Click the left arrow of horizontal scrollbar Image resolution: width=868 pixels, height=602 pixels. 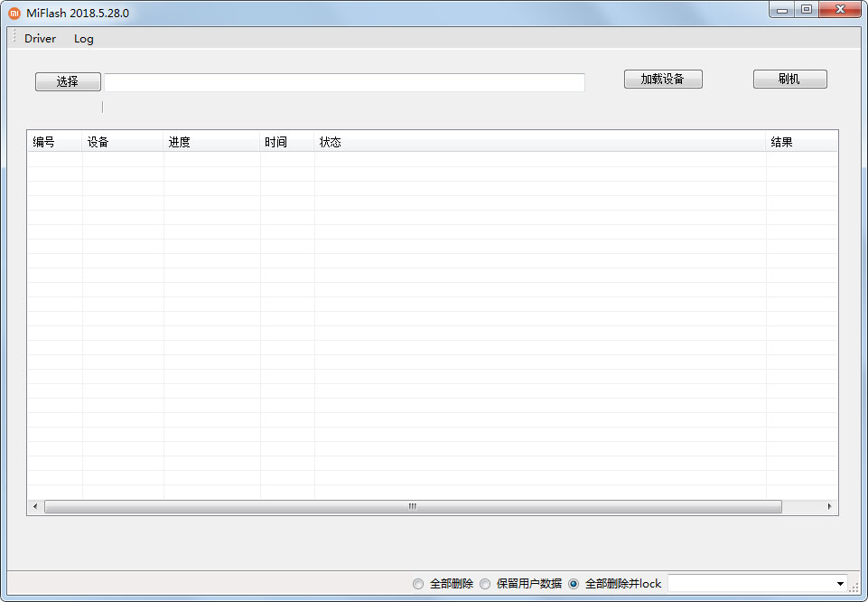35,507
